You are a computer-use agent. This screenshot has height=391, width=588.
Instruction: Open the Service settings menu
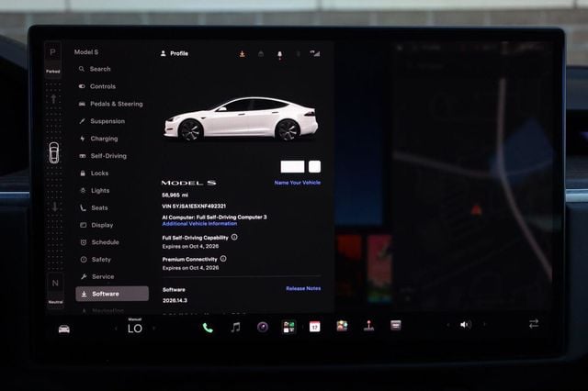pyautogui.click(x=97, y=277)
